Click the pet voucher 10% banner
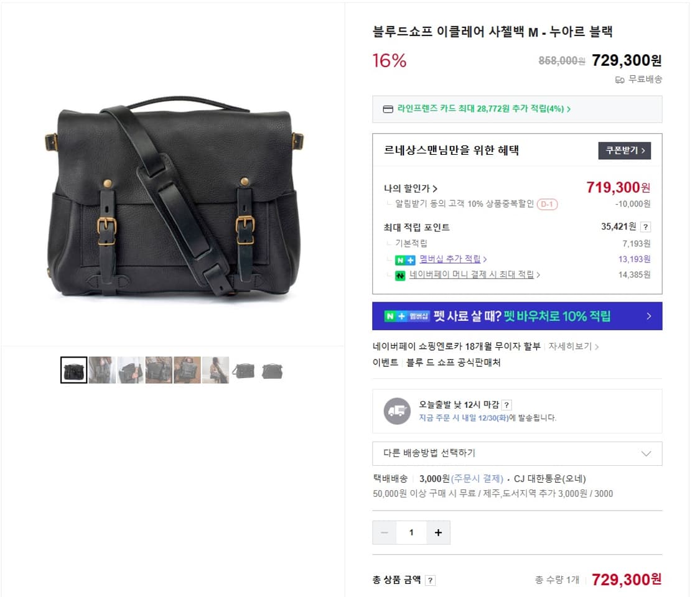700x597 pixels. tap(516, 316)
